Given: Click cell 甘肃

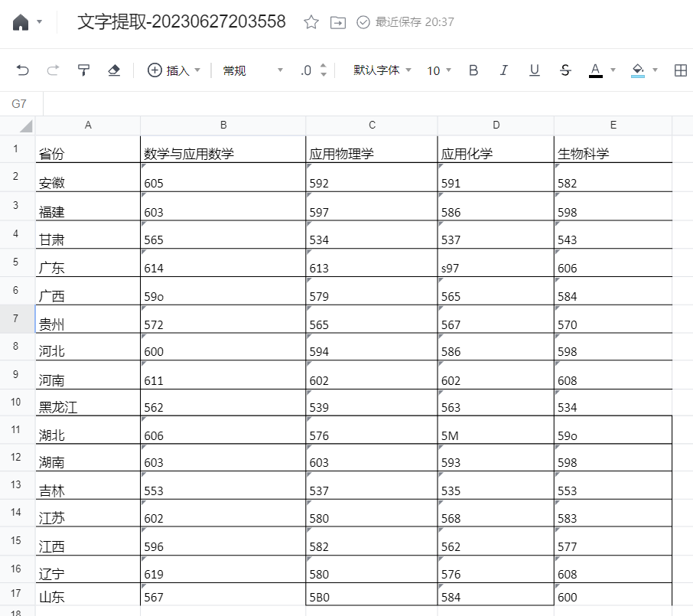Looking at the screenshot, I should click(x=88, y=234).
